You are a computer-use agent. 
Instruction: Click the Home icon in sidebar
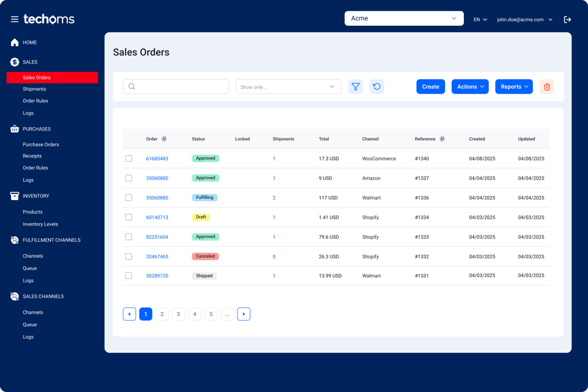pyautogui.click(x=14, y=42)
